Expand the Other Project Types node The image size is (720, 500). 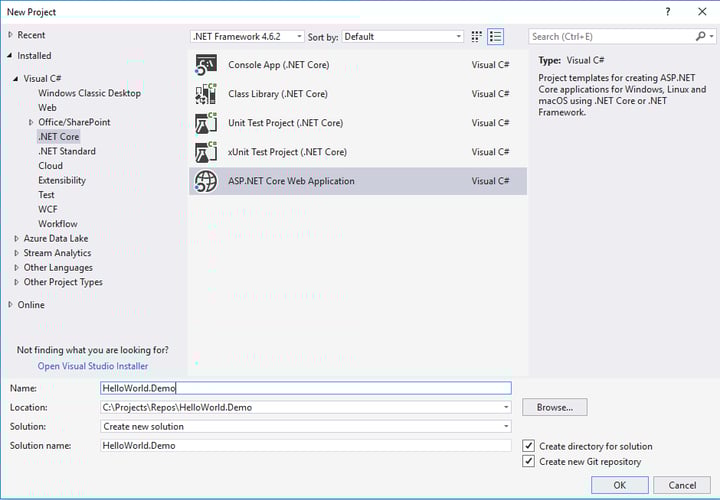(16, 282)
